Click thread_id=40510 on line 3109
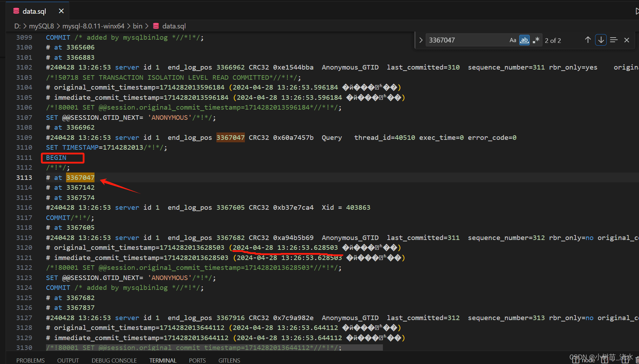Screen dimensions: 639x364 click(x=385, y=137)
